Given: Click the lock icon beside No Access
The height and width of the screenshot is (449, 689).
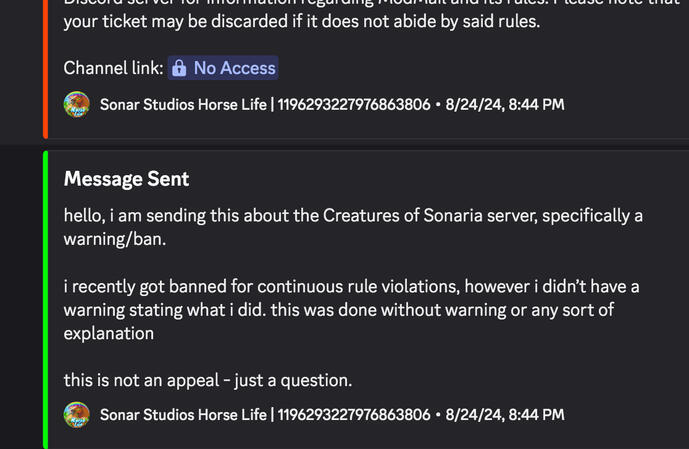Looking at the screenshot, I should coord(180,68).
